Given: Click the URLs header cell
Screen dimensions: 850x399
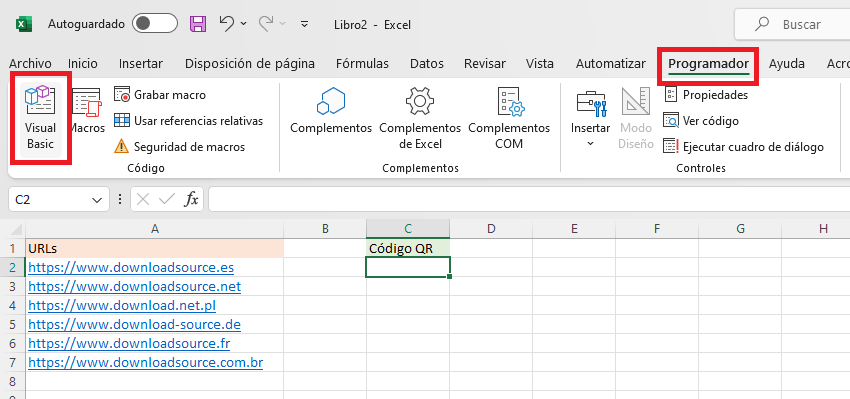Looking at the screenshot, I should [154, 248].
